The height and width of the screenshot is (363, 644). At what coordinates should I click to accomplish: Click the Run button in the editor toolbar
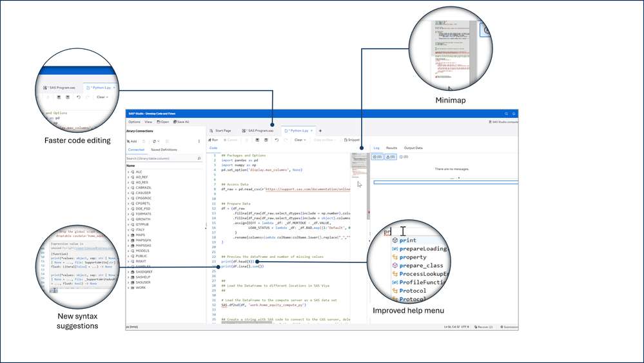point(213,140)
